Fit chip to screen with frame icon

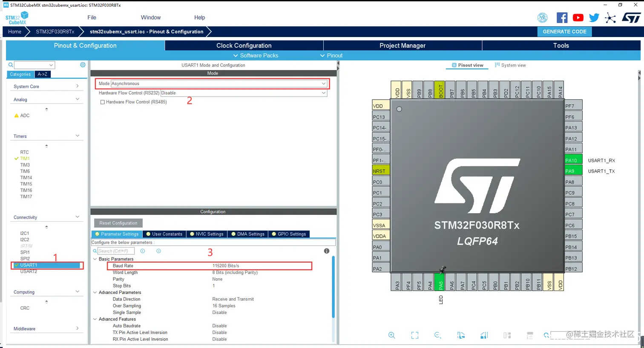[x=415, y=335]
